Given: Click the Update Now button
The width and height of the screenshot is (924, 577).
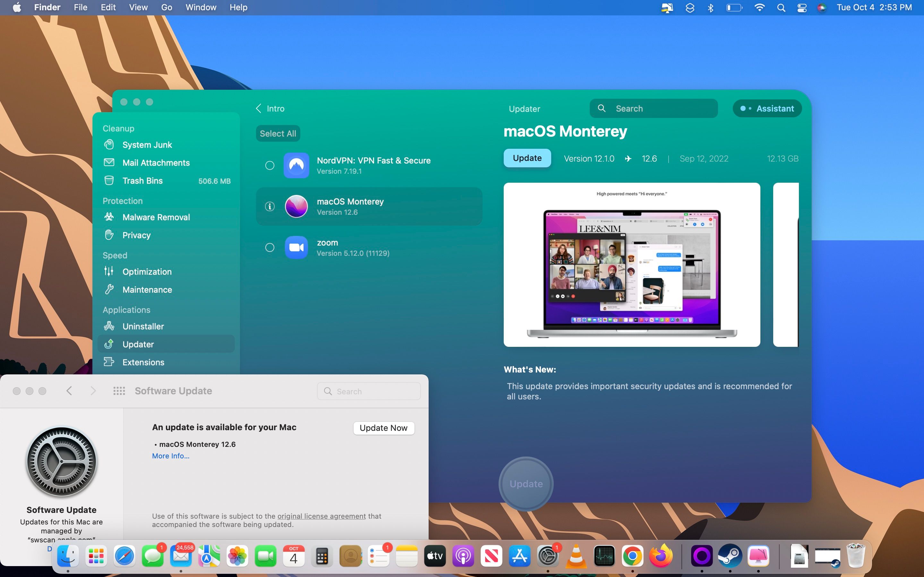Looking at the screenshot, I should (x=383, y=427).
